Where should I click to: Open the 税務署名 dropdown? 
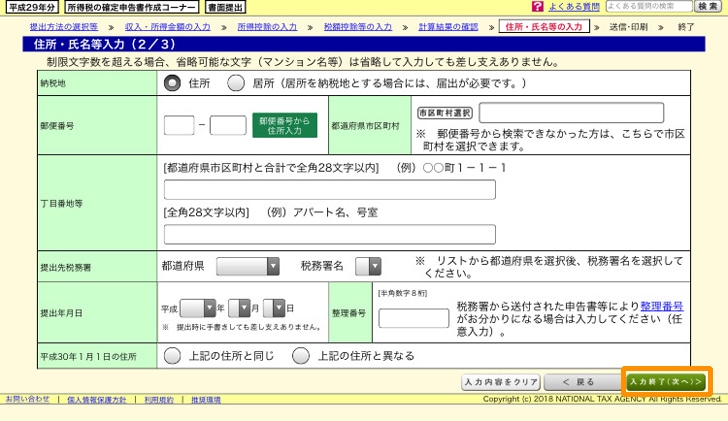pos(368,266)
